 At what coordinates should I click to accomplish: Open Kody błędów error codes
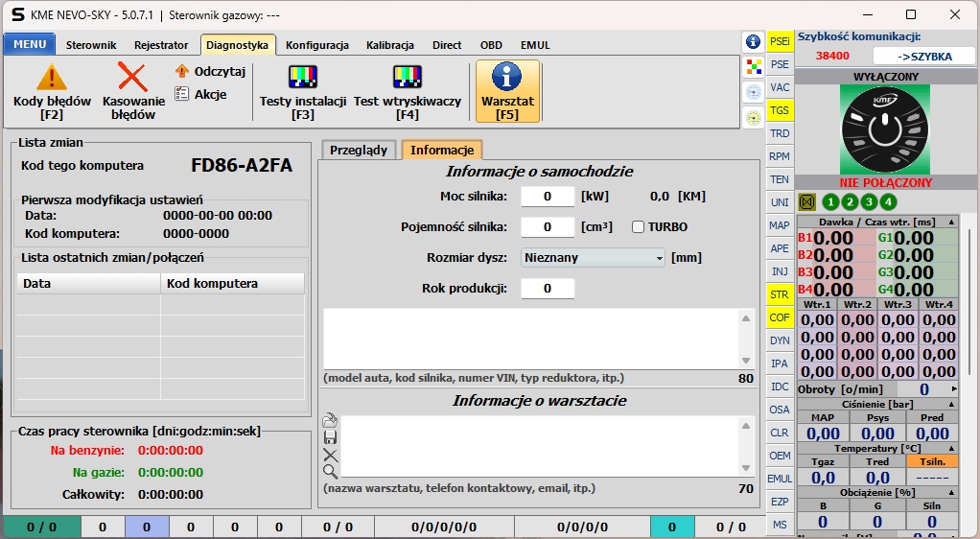(52, 91)
